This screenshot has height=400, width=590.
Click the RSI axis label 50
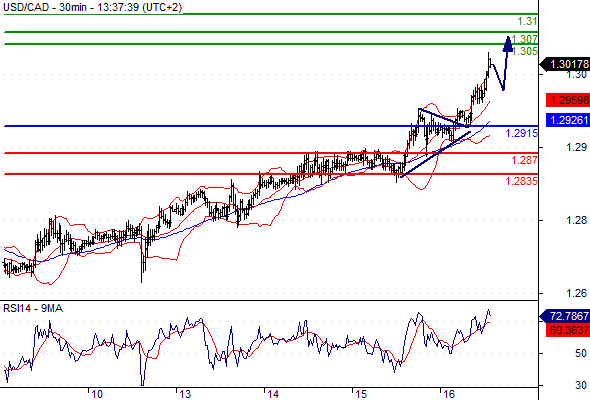581,353
